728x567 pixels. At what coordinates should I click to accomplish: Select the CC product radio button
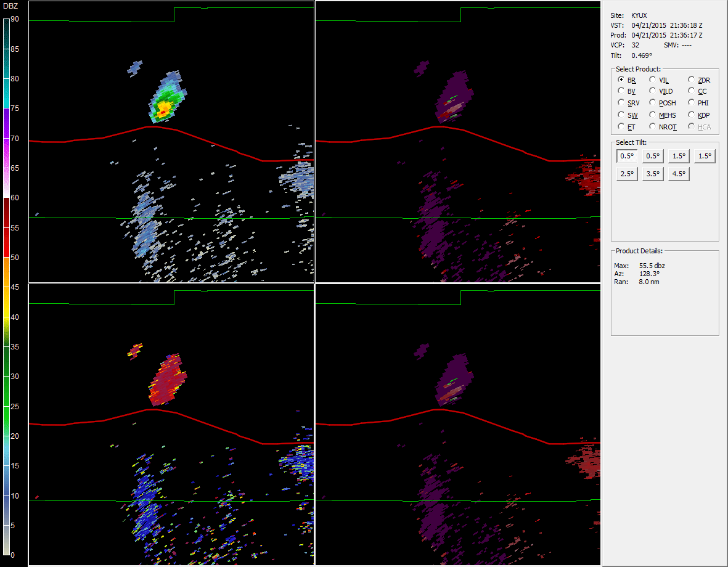pos(692,91)
